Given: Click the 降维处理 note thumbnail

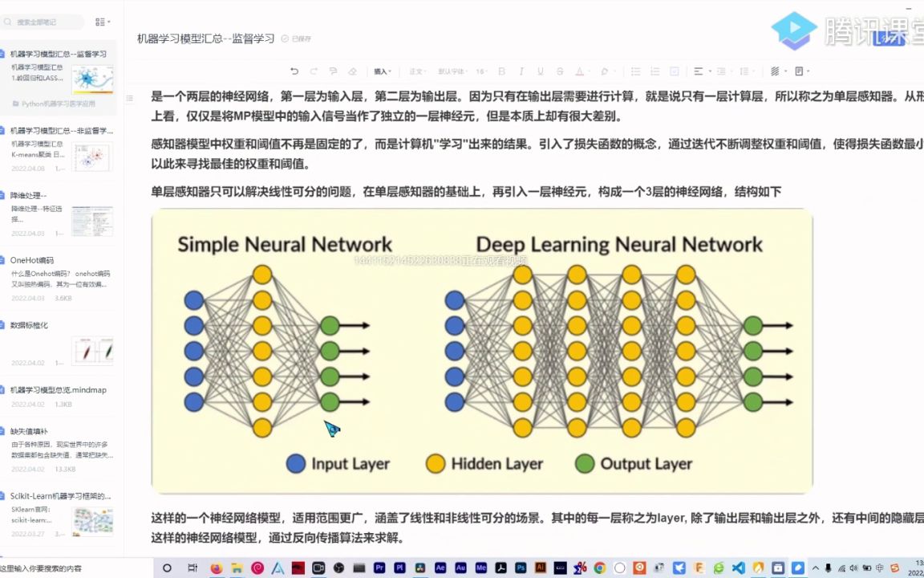Looking at the screenshot, I should 91,221.
